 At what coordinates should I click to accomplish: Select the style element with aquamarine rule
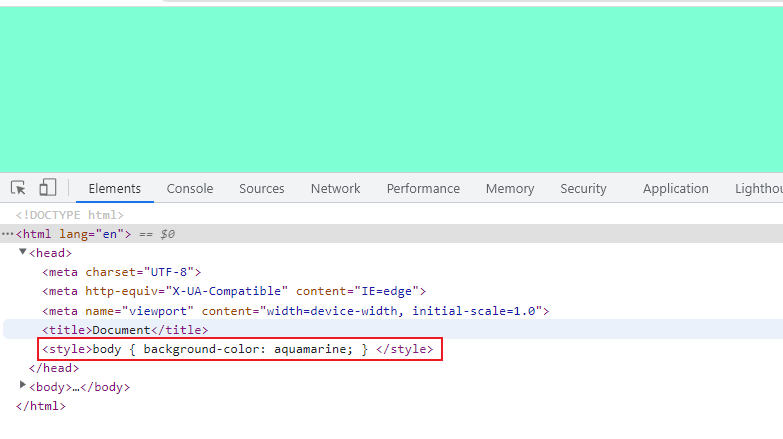coord(238,349)
